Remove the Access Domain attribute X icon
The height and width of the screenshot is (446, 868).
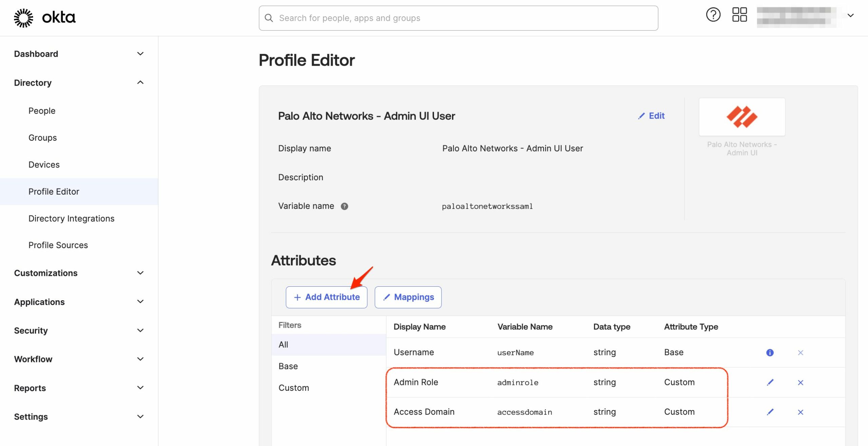pos(801,412)
